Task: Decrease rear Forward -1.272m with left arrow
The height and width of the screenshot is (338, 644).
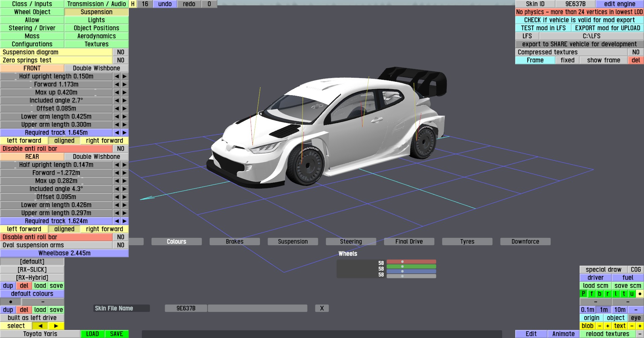Action: (117, 173)
